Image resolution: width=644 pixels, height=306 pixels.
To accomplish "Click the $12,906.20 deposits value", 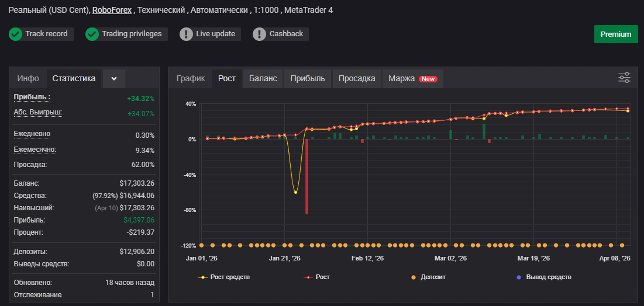I will 137,251.
